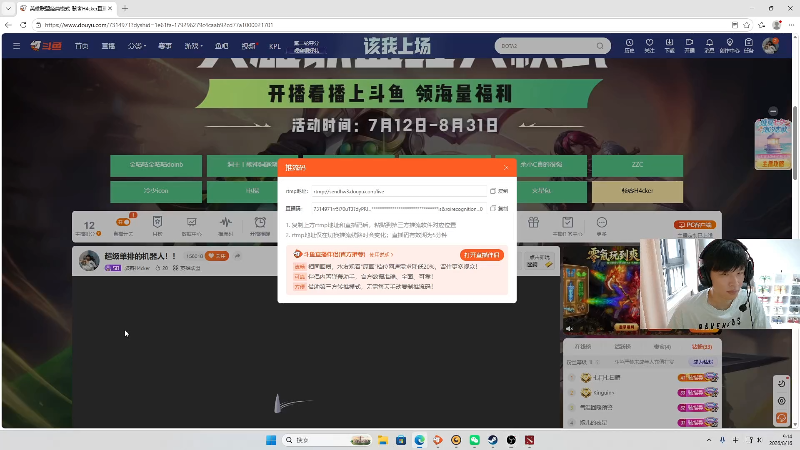The height and width of the screenshot is (450, 800).
Task: Open the live (直播) nav item
Action: (108, 46)
